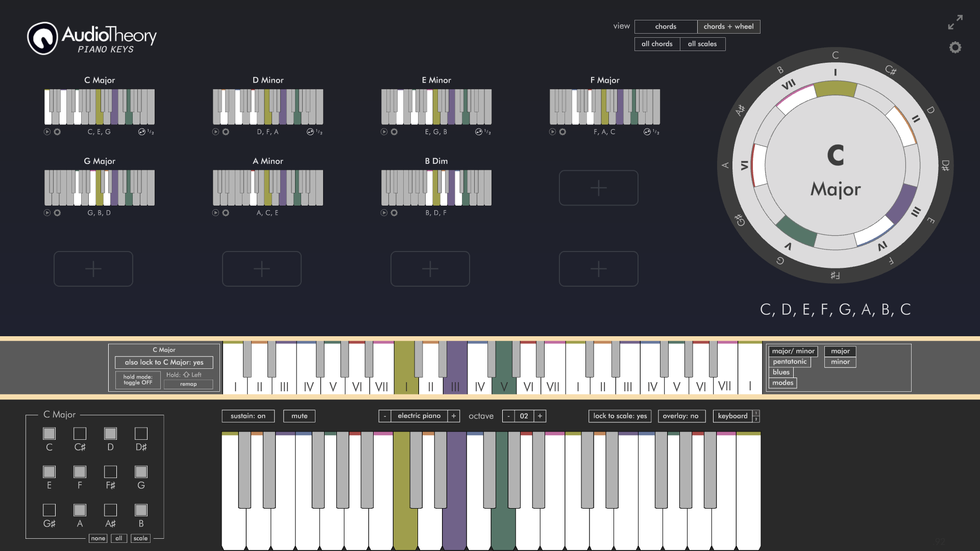
Task: Open settings gear for C Major chord
Action: (x=57, y=132)
